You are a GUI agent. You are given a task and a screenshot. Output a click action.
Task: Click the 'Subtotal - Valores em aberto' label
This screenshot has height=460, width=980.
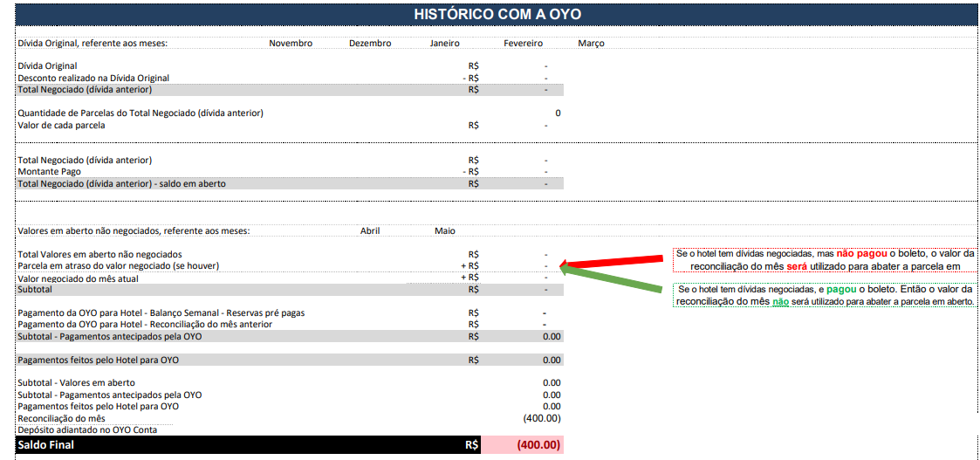pyautogui.click(x=76, y=382)
